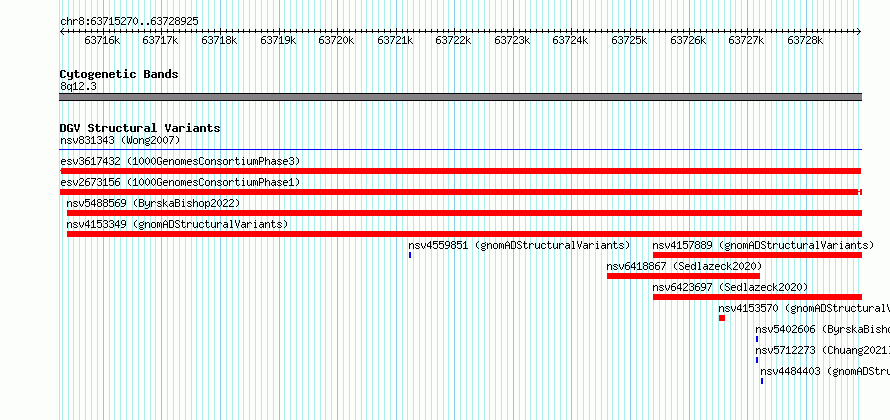Open esv2673156 (1000GenomesConsortiumPhase1) label
Viewport: 890px width, 420px height.
pos(180,182)
